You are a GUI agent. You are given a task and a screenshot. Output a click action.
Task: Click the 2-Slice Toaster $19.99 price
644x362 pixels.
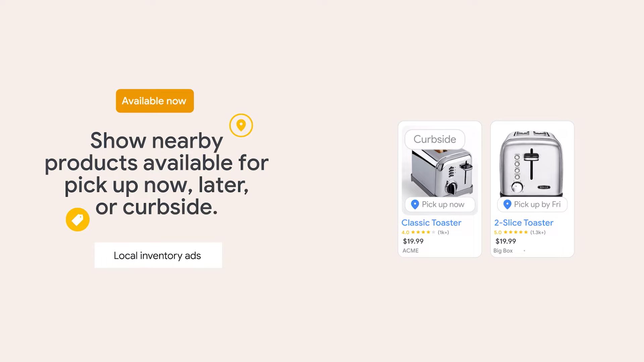pos(506,241)
